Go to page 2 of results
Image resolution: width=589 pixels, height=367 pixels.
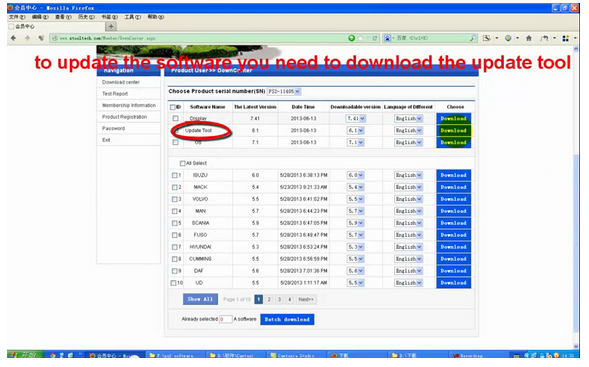click(x=269, y=299)
